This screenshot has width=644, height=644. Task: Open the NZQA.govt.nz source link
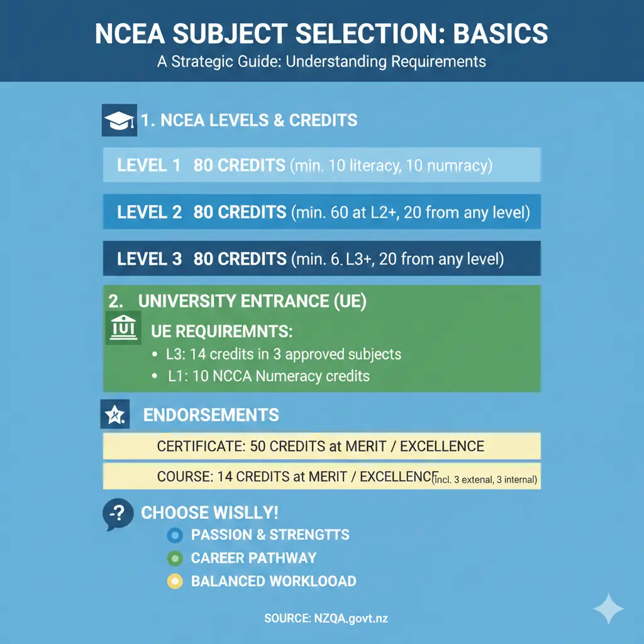(x=326, y=619)
